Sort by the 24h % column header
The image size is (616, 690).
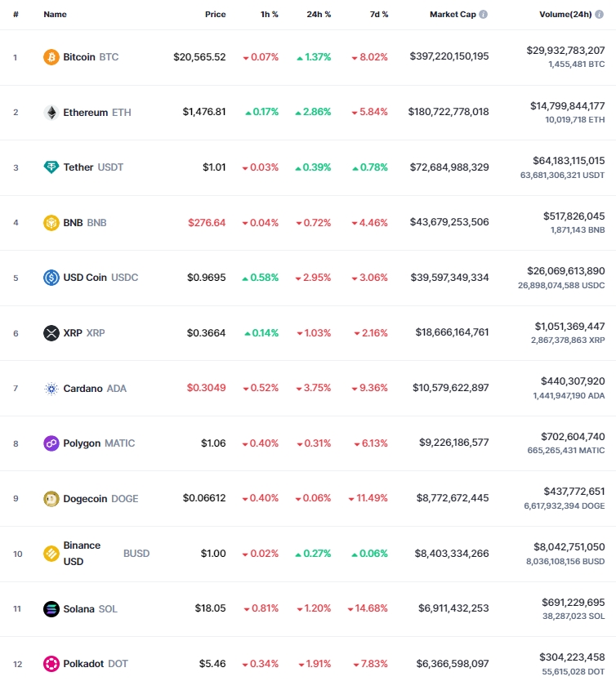tap(319, 14)
